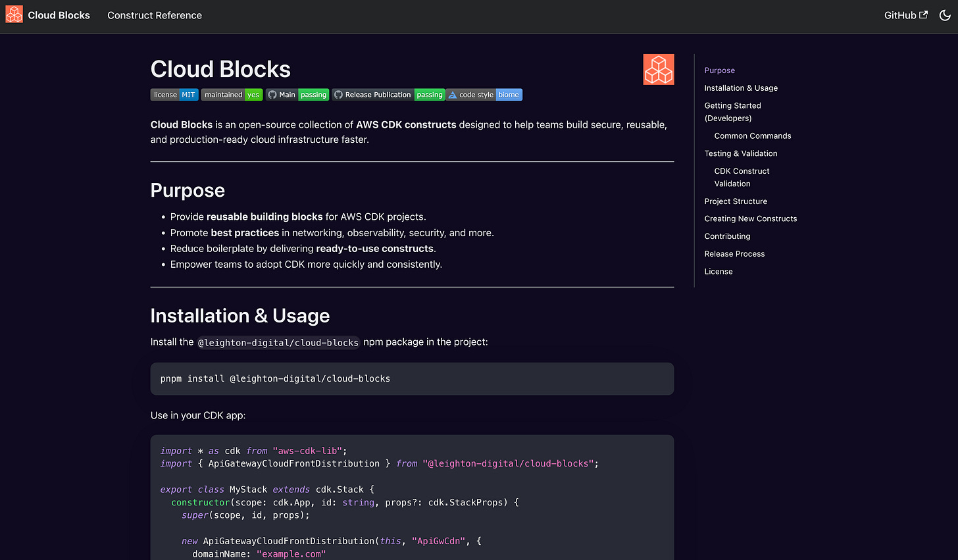Click the Purpose section heading
Viewport: 958px width, 560px height.
click(188, 191)
